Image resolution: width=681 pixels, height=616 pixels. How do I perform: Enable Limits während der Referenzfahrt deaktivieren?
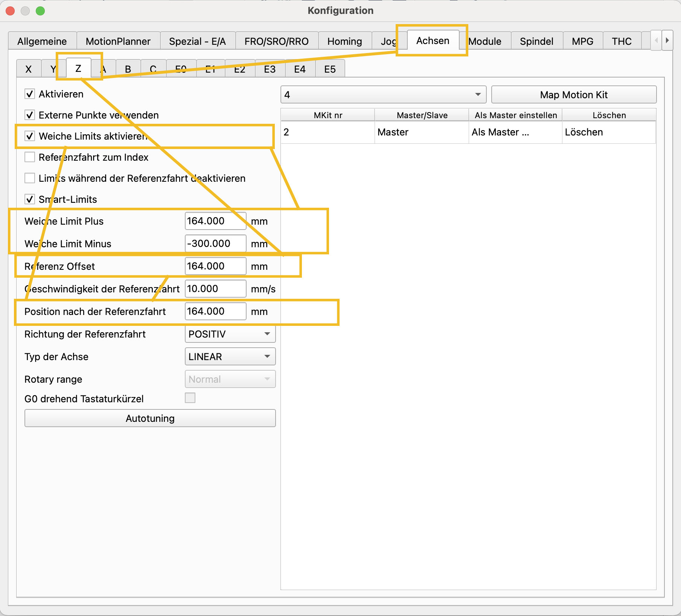point(30,178)
